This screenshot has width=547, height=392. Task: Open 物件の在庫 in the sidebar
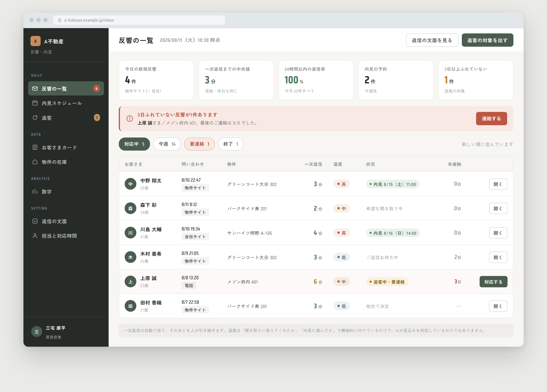66,162
